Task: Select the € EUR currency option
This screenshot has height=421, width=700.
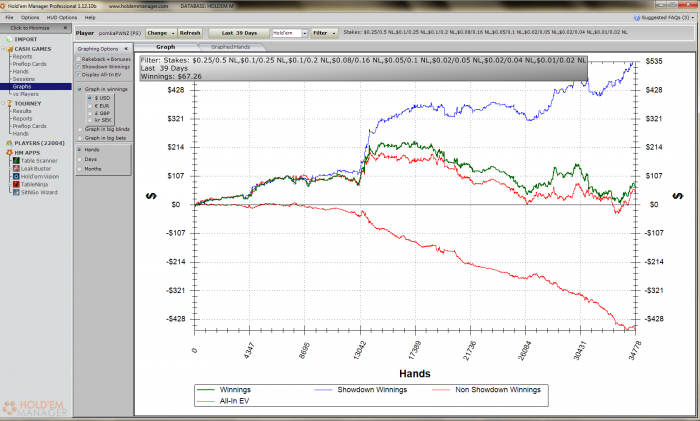Action: click(x=90, y=106)
